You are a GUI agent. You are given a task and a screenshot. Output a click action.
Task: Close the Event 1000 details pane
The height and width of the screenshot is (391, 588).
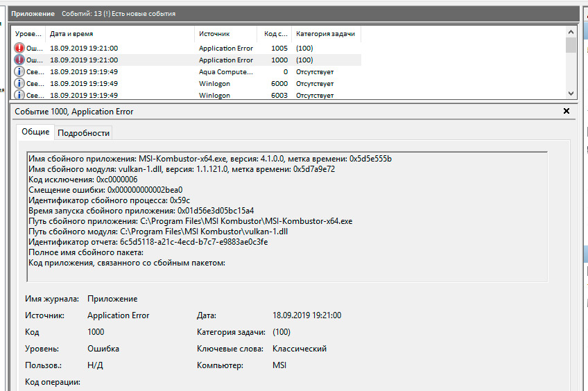click(567, 111)
